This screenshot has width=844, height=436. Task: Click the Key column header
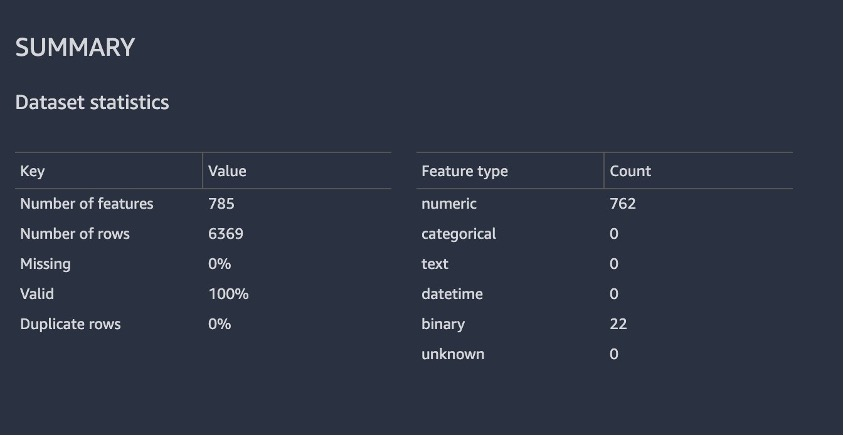[x=33, y=171]
